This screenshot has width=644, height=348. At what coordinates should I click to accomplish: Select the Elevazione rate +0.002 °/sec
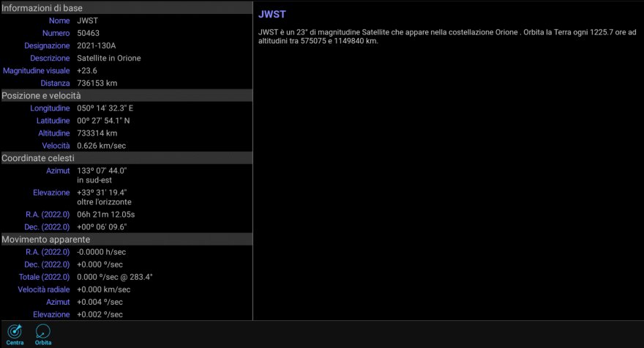pos(100,315)
